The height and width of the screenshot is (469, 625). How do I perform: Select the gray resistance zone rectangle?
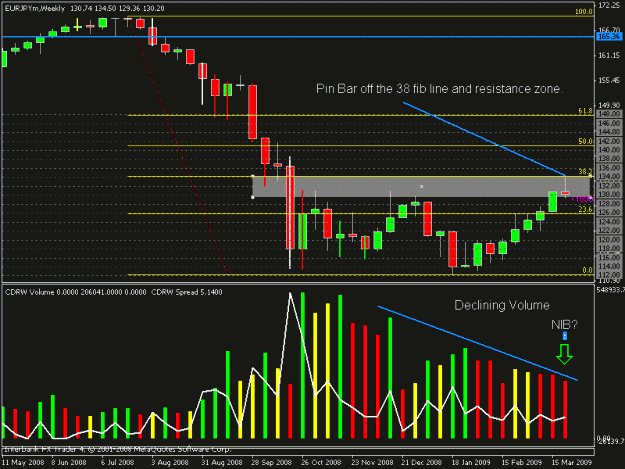coord(422,186)
